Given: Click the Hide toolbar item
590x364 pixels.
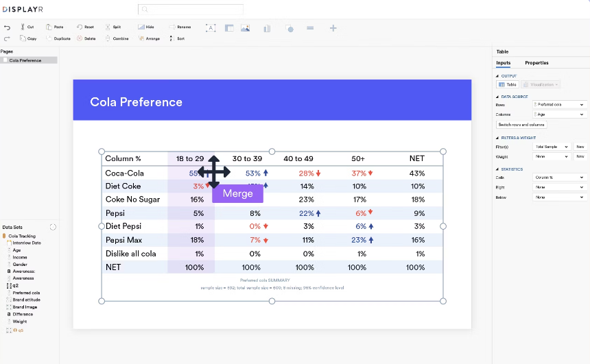Looking at the screenshot, I should [x=146, y=27].
